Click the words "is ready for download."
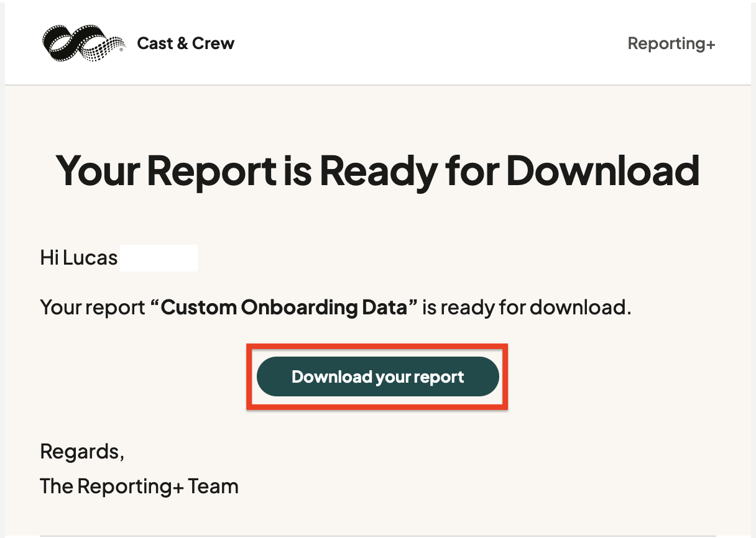The image size is (756, 538). coord(527,307)
